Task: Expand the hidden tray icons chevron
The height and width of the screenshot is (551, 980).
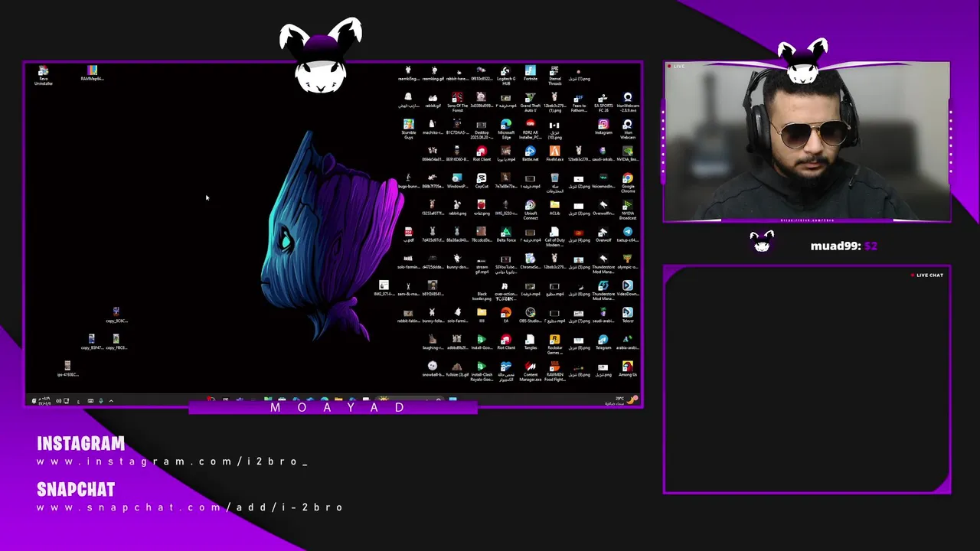Action: [111, 400]
